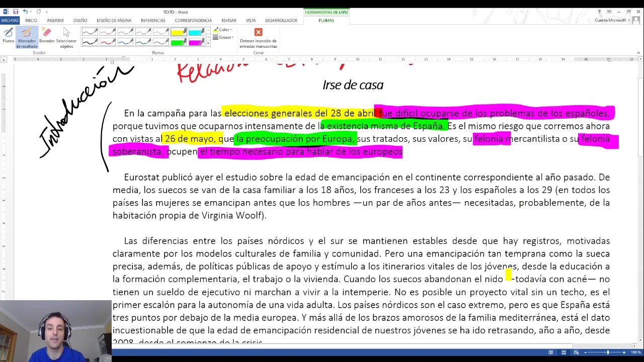Click the Undo arrow

(x=25, y=12)
